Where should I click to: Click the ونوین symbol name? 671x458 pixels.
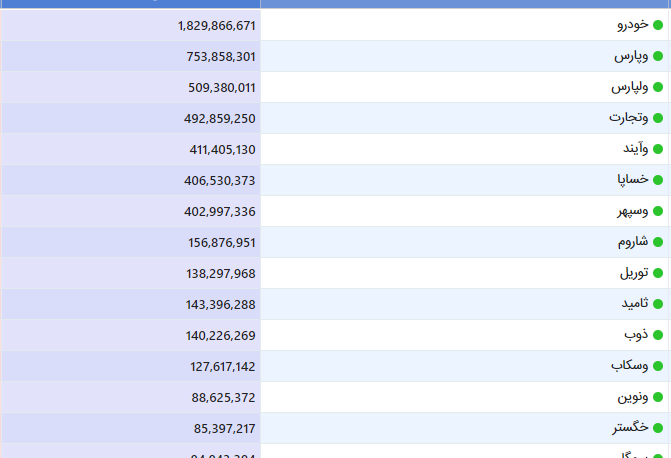click(634, 397)
